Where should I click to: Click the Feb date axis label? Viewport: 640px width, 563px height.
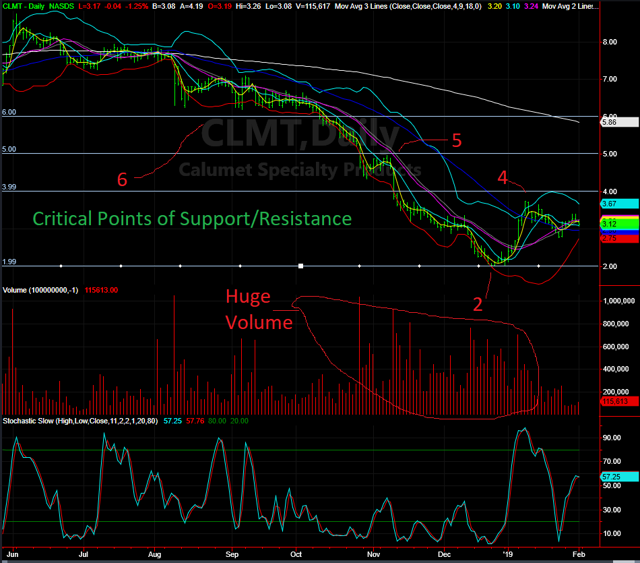tap(579, 554)
